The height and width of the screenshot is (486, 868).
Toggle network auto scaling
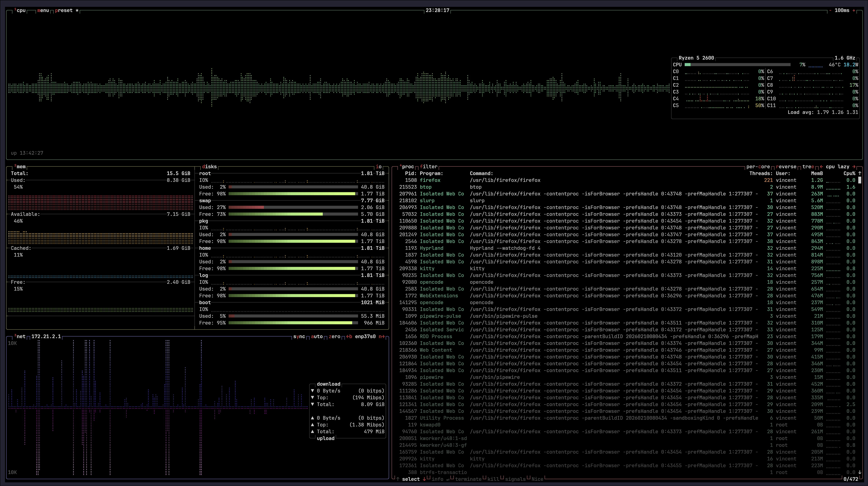(x=317, y=337)
